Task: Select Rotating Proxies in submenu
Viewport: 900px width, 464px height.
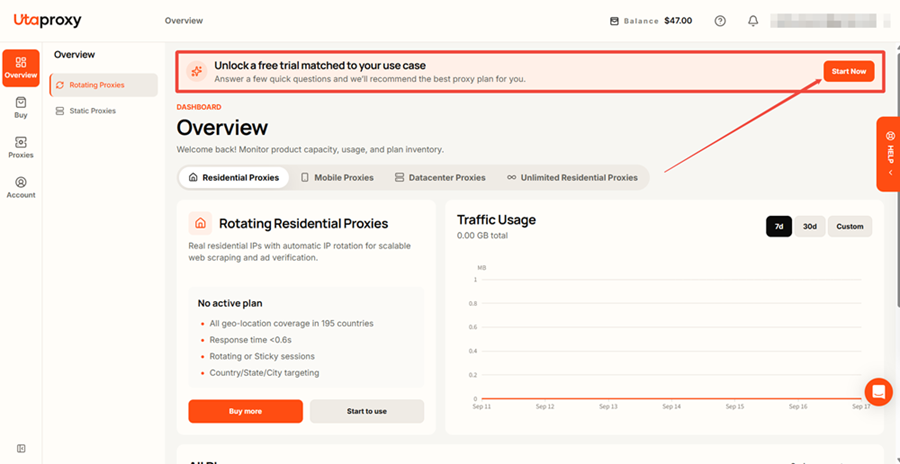Action: 103,85
